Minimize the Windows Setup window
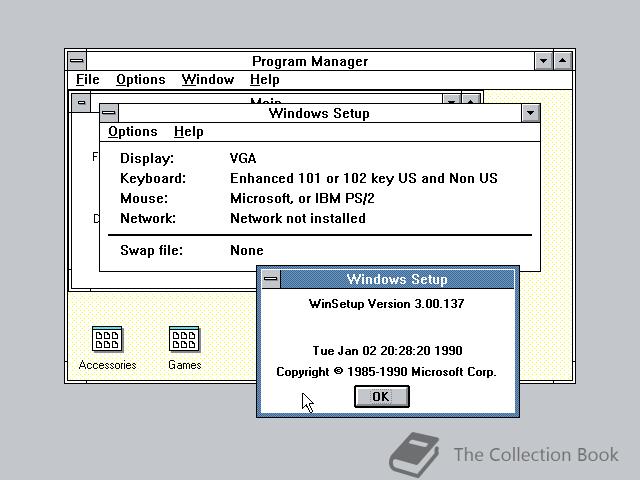Viewport: 640px width, 480px height. coord(531,113)
